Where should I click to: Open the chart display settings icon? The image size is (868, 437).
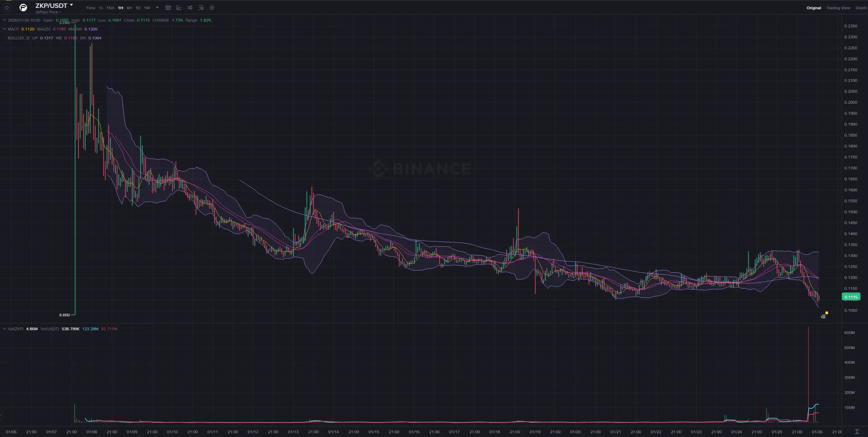click(x=201, y=8)
